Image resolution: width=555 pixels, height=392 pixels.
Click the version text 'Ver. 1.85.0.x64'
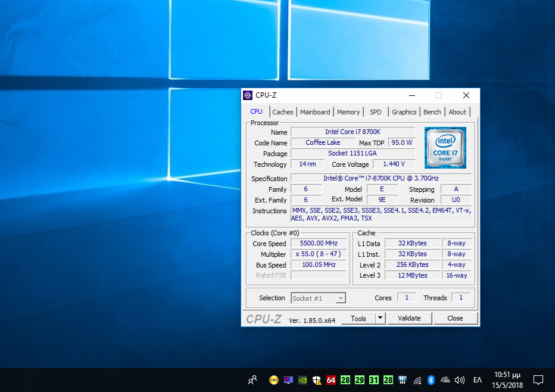coord(312,321)
